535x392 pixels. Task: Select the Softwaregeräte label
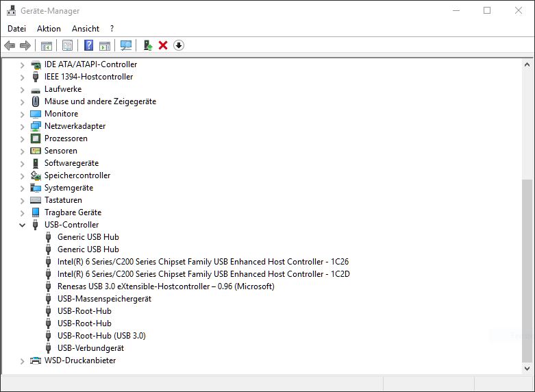tap(72, 163)
